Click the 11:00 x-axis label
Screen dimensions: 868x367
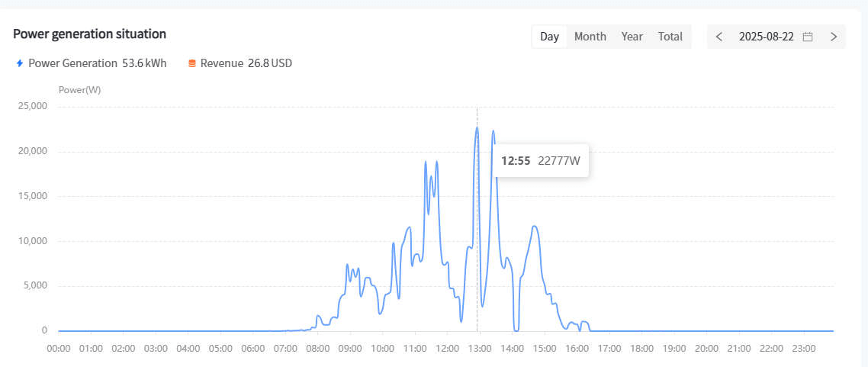415,349
